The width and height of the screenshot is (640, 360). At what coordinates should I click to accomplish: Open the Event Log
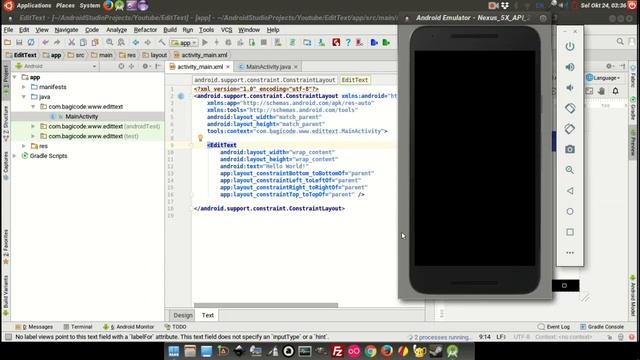(x=554, y=327)
